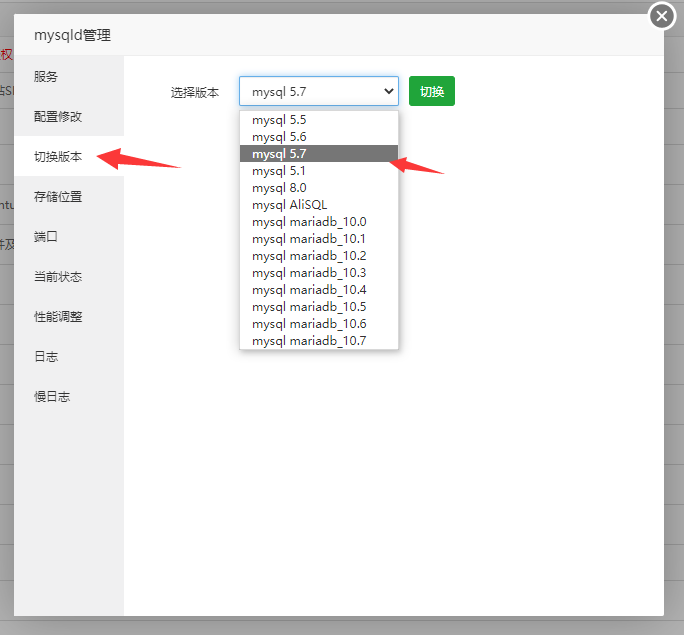Pick mysql mariadb_10.4 option

319,290
